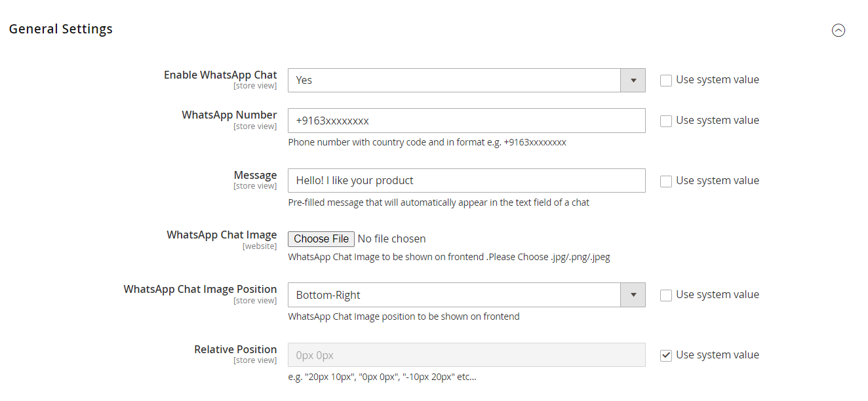Click the WhatsApp Number field label
Viewport: 868px width, 401px height.
[x=229, y=115]
